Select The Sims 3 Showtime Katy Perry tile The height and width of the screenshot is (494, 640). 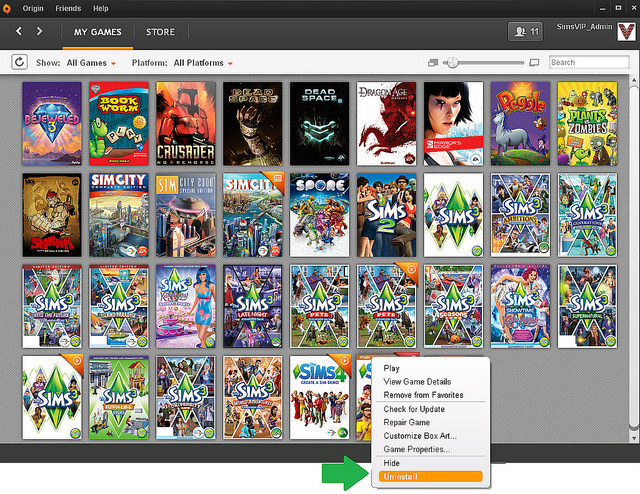(x=520, y=307)
